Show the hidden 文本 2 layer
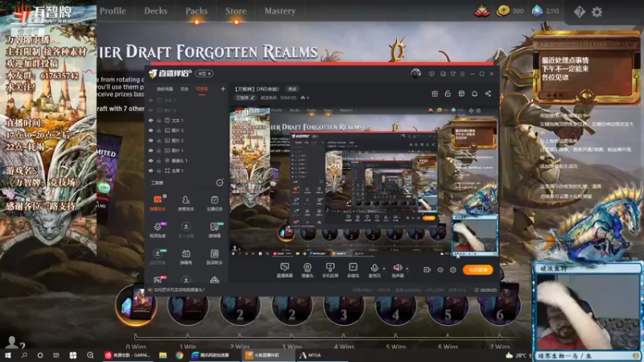The image size is (644, 362). tap(151, 100)
